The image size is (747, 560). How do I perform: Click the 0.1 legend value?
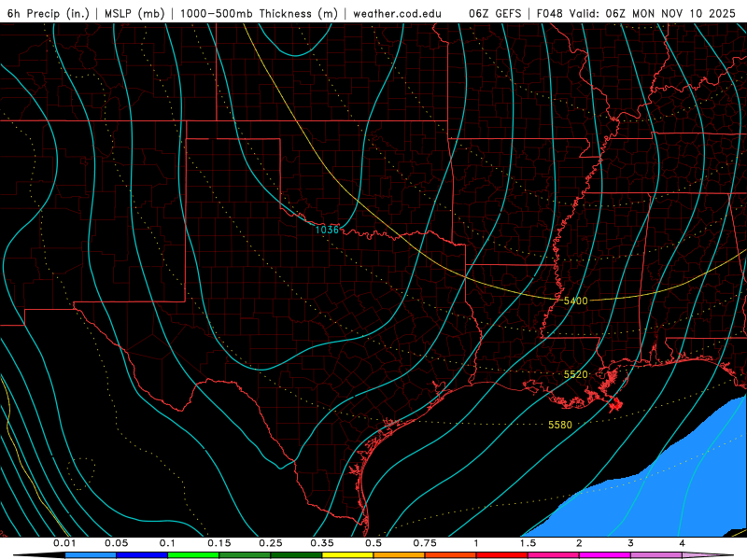167,543
